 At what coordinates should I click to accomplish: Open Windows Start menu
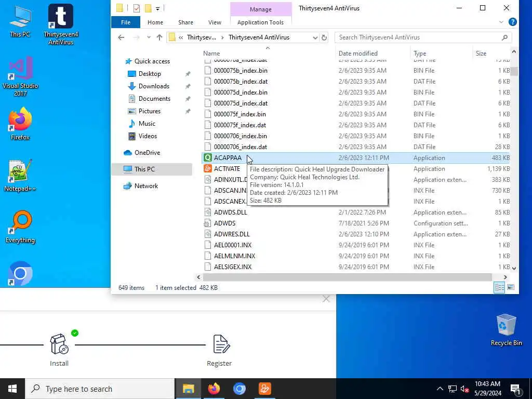pos(12,389)
